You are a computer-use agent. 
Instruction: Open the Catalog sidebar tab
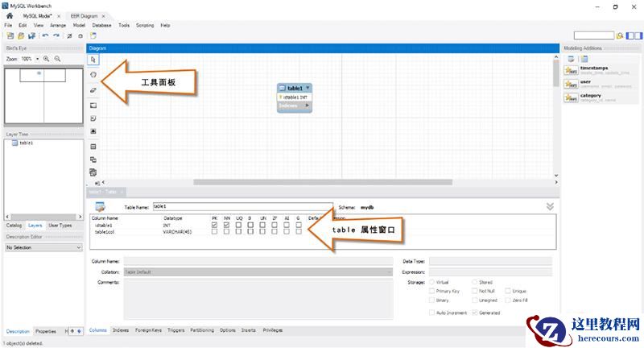14,226
